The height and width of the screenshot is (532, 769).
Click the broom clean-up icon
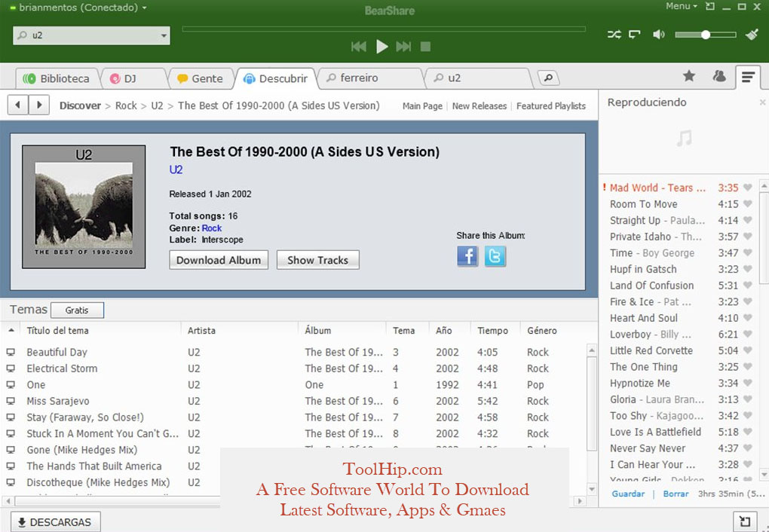click(752, 34)
